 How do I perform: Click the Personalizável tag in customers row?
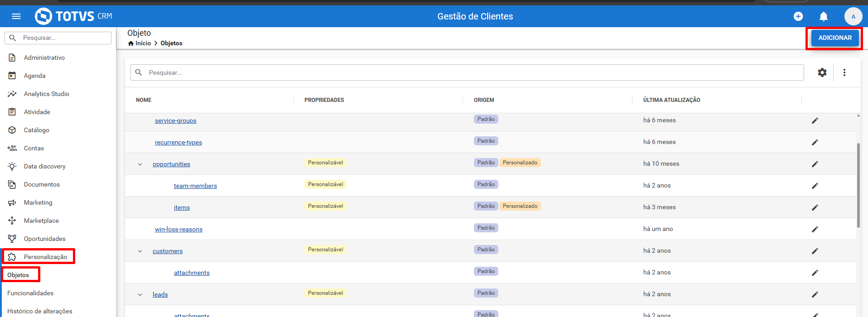(x=325, y=250)
